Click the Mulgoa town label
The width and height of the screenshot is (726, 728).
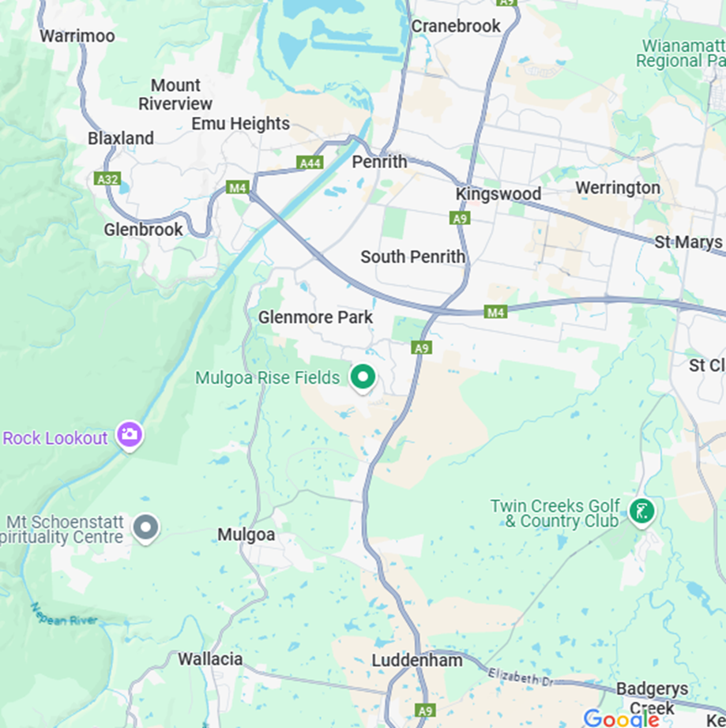point(246,535)
